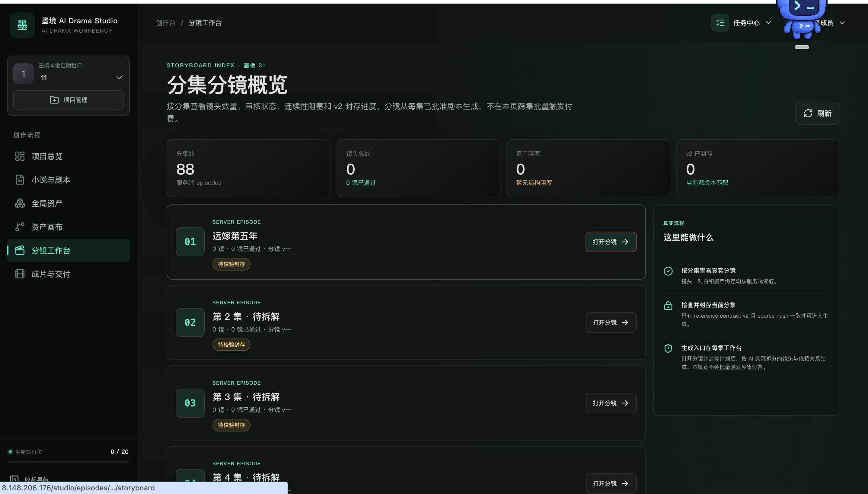Click the 资产画布 branch icon

pyautogui.click(x=20, y=227)
